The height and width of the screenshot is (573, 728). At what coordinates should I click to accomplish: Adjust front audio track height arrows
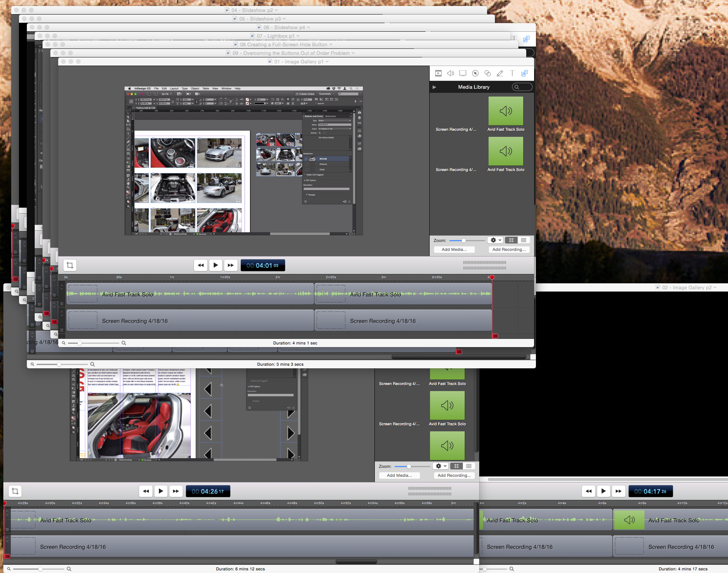(62, 287)
